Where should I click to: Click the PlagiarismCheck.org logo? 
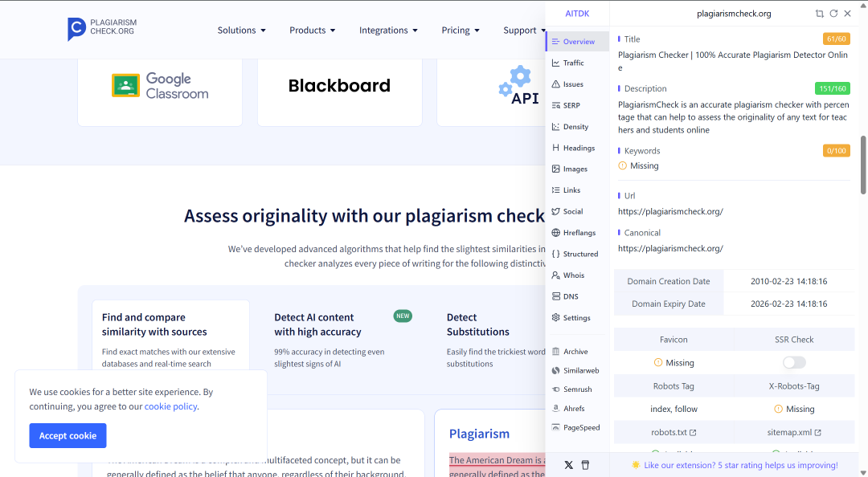(x=102, y=29)
